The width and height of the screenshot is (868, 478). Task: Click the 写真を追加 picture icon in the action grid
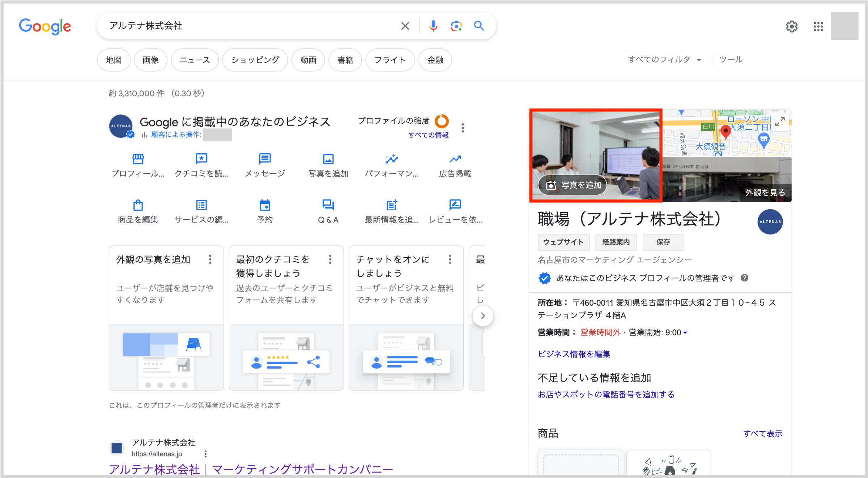[328, 159]
